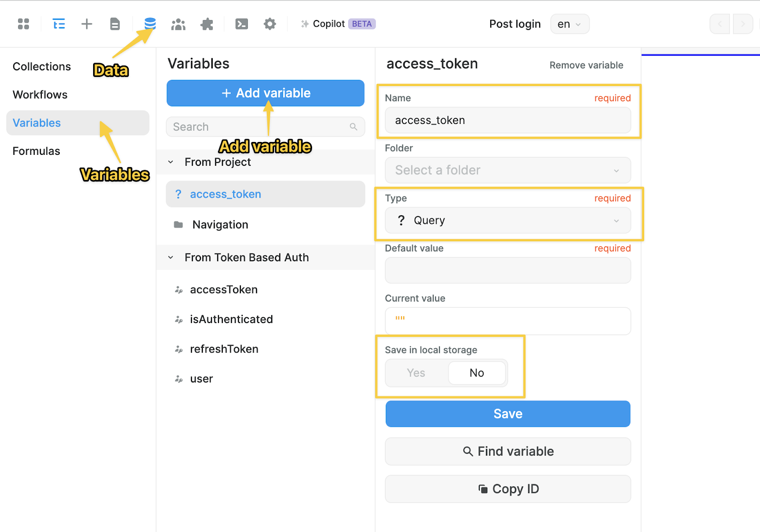760x532 pixels.
Task: Click Remove variable link
Action: tap(586, 65)
